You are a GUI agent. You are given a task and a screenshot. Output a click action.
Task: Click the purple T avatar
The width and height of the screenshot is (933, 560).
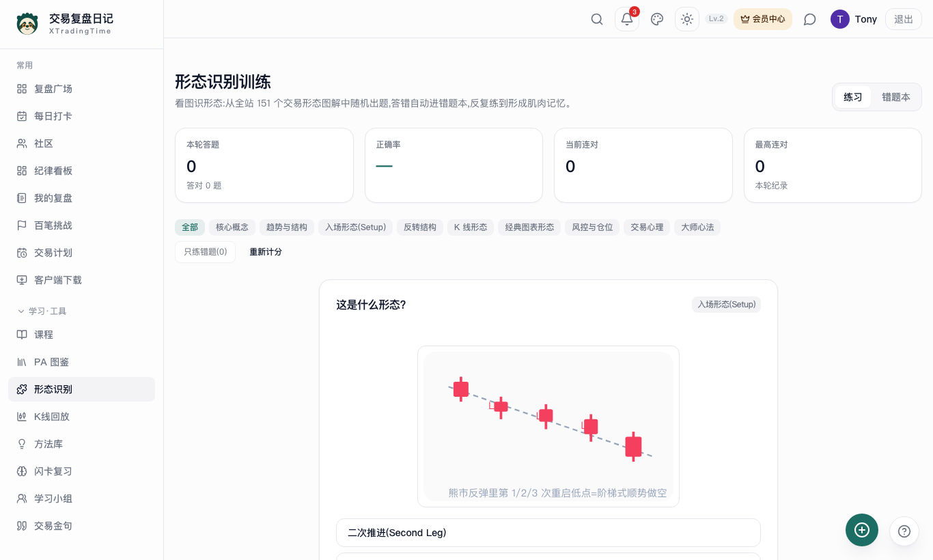[x=840, y=19]
